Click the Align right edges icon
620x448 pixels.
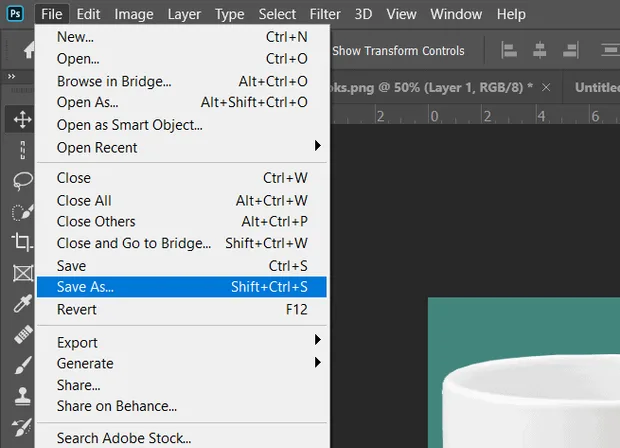tap(571, 50)
